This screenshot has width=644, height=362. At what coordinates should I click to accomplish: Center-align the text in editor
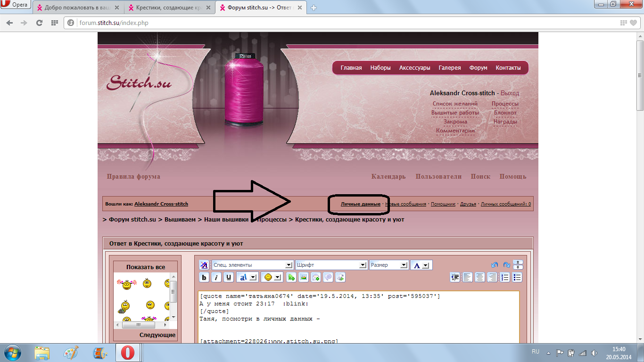point(480,277)
